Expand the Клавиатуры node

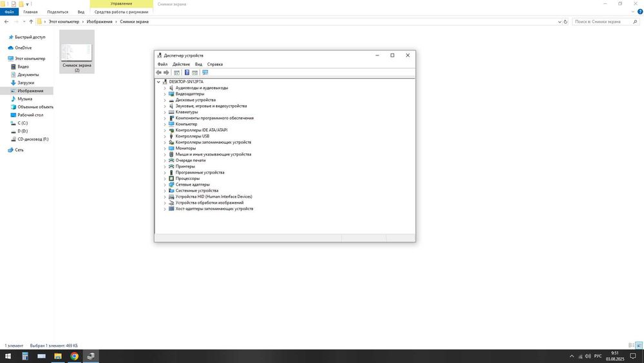click(x=165, y=112)
